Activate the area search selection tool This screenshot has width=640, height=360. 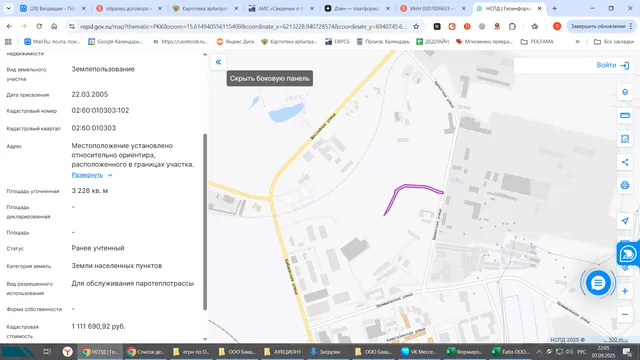(624, 139)
